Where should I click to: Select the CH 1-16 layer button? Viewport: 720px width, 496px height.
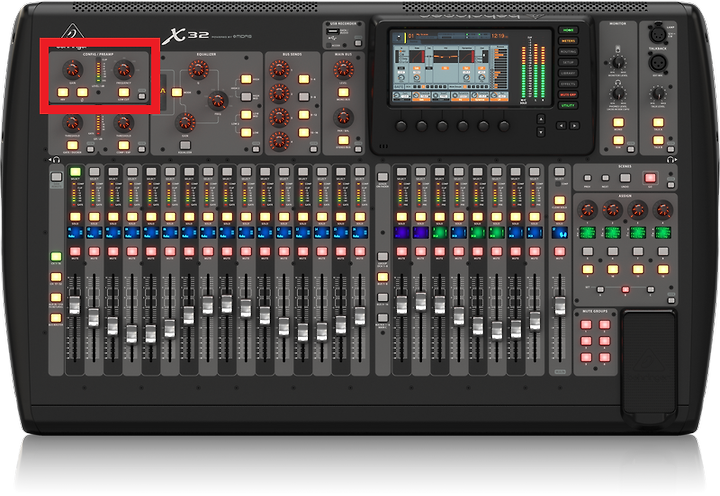pos(56,256)
